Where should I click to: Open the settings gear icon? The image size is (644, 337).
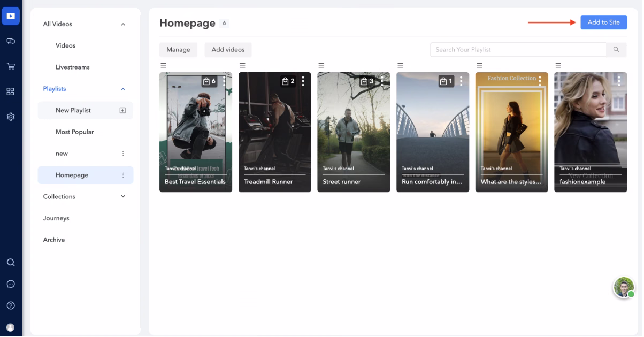pos(11,117)
